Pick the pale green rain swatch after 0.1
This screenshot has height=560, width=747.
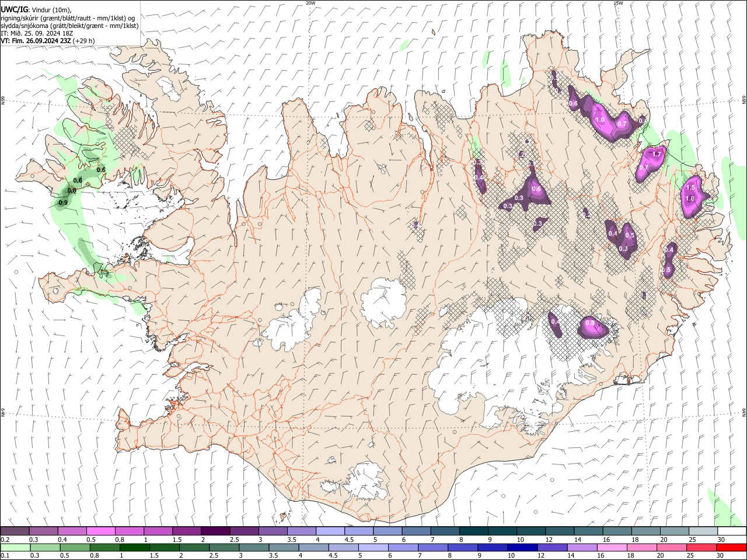[x=15, y=548]
